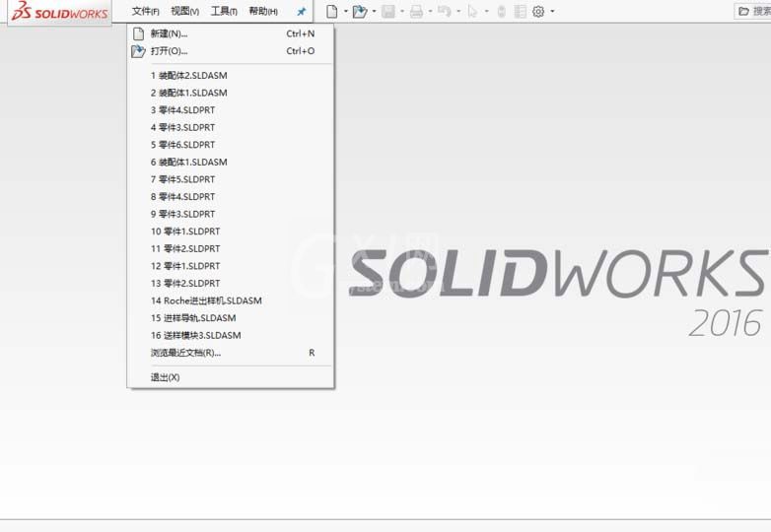
Task: Click the File Properties list icon
Action: pos(520,11)
